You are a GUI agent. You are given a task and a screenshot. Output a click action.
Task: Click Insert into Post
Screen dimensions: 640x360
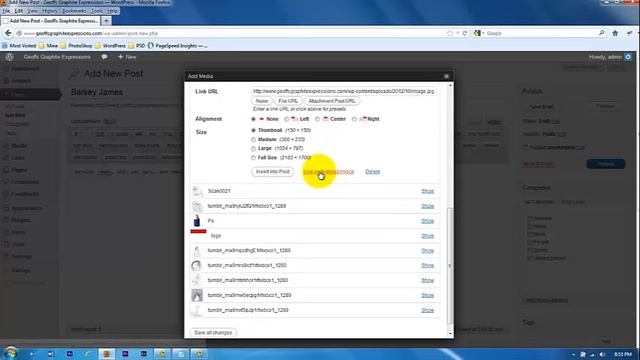point(272,172)
